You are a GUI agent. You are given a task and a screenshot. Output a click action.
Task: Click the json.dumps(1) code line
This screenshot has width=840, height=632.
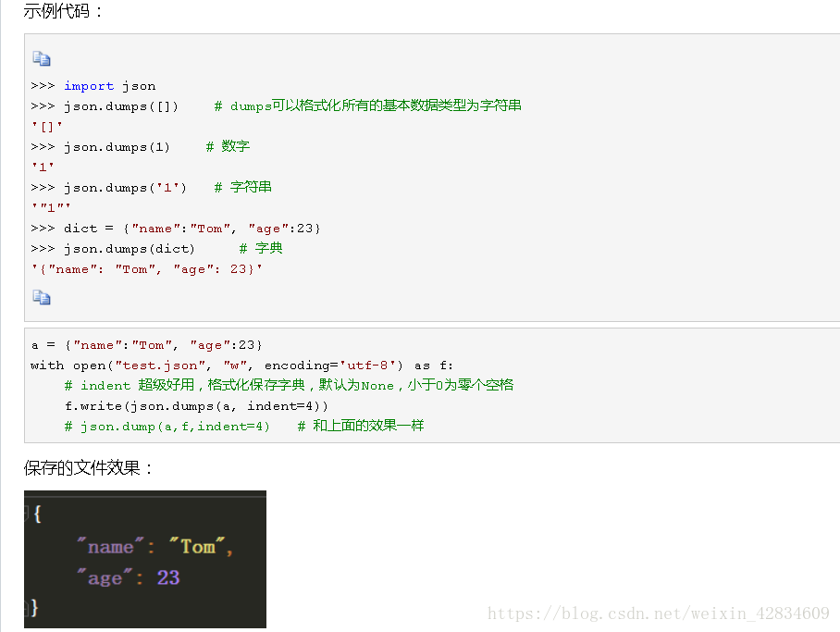point(141,146)
